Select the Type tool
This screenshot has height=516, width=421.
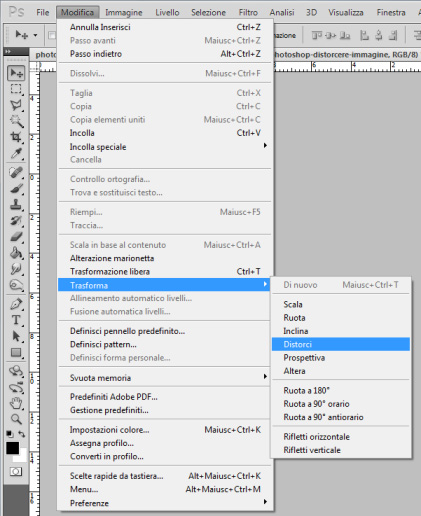[x=16, y=320]
